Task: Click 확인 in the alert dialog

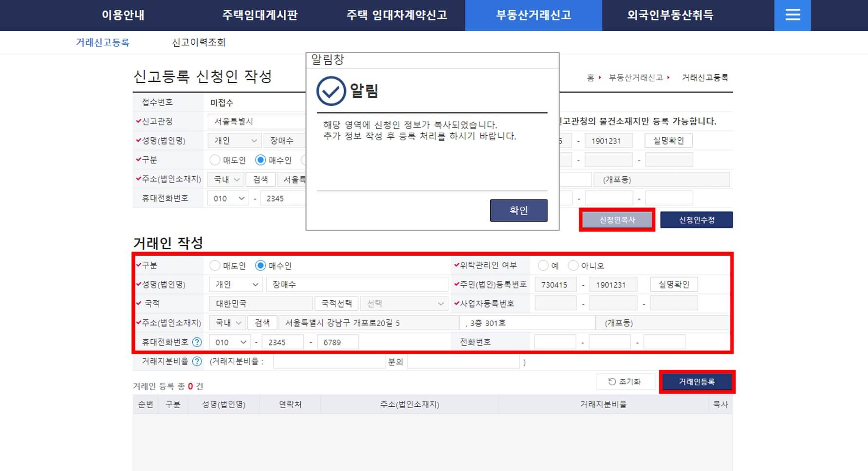Action: (x=518, y=210)
